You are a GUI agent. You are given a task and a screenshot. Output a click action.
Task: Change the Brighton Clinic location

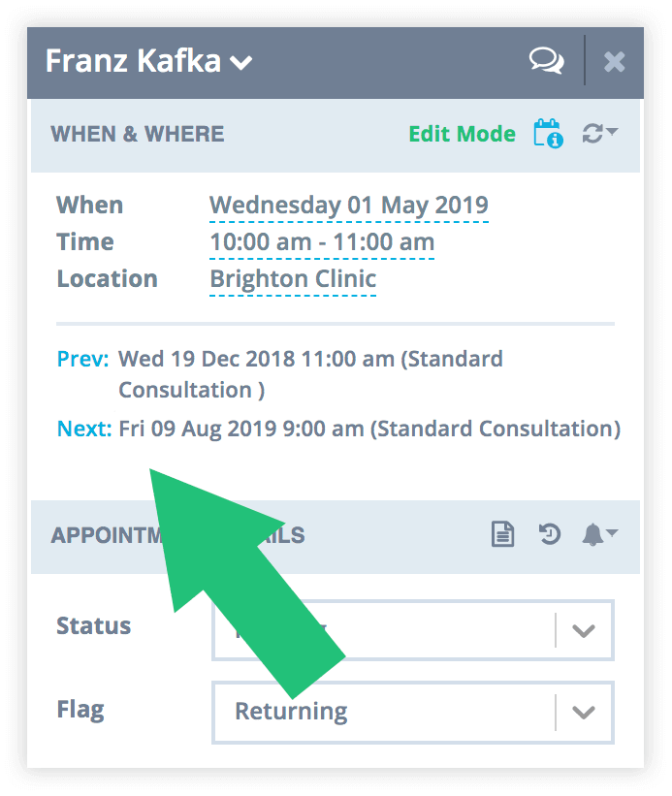click(293, 279)
